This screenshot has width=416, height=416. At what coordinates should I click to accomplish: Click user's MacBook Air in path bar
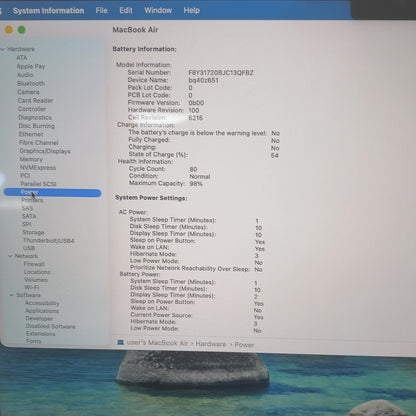point(157,343)
